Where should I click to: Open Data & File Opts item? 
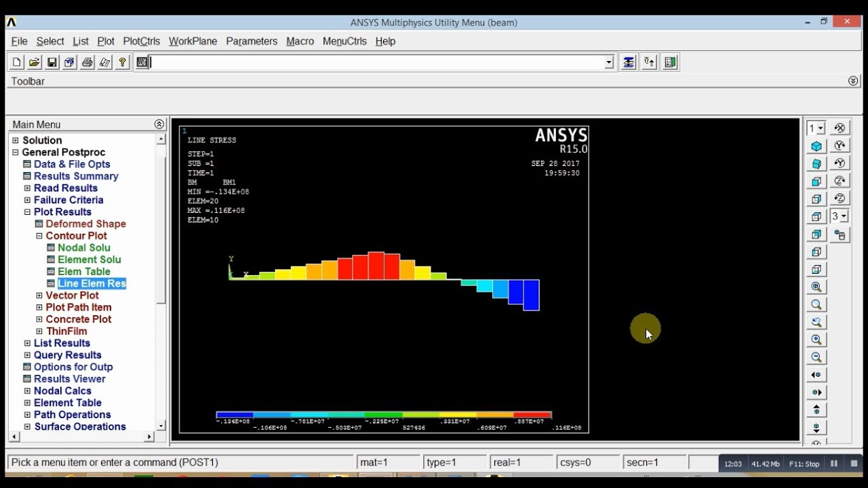pyautogui.click(x=72, y=164)
